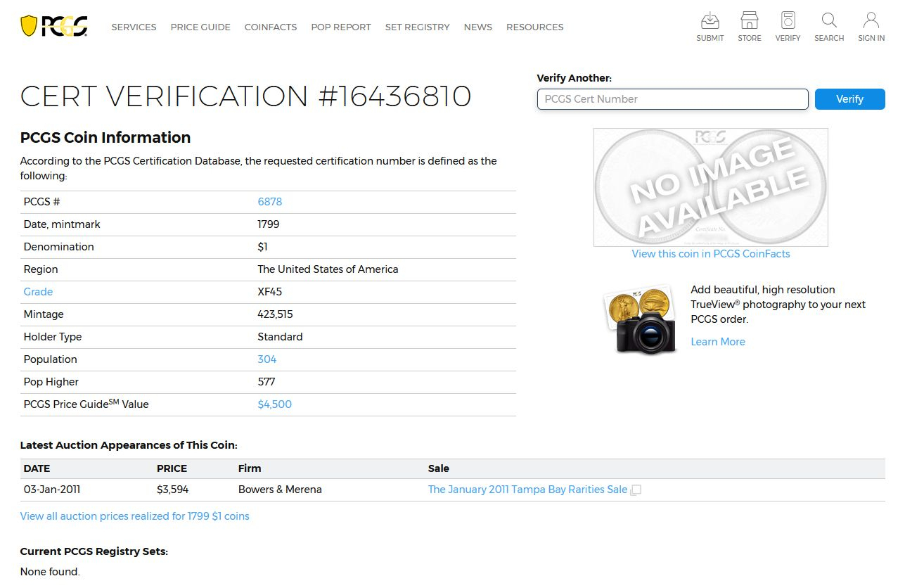
Task: Select the mintage value 423,515
Action: (x=276, y=314)
